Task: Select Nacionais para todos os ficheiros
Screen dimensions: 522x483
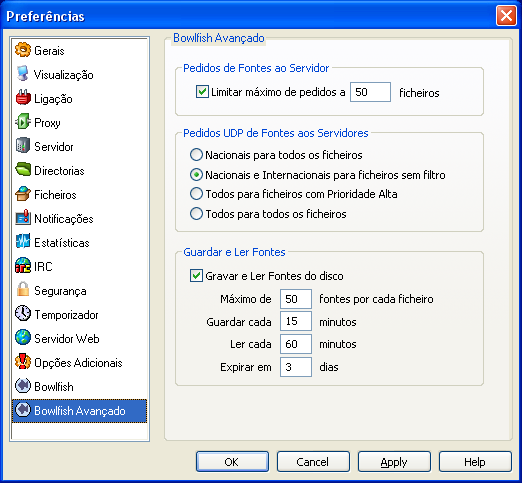Action: [196, 155]
